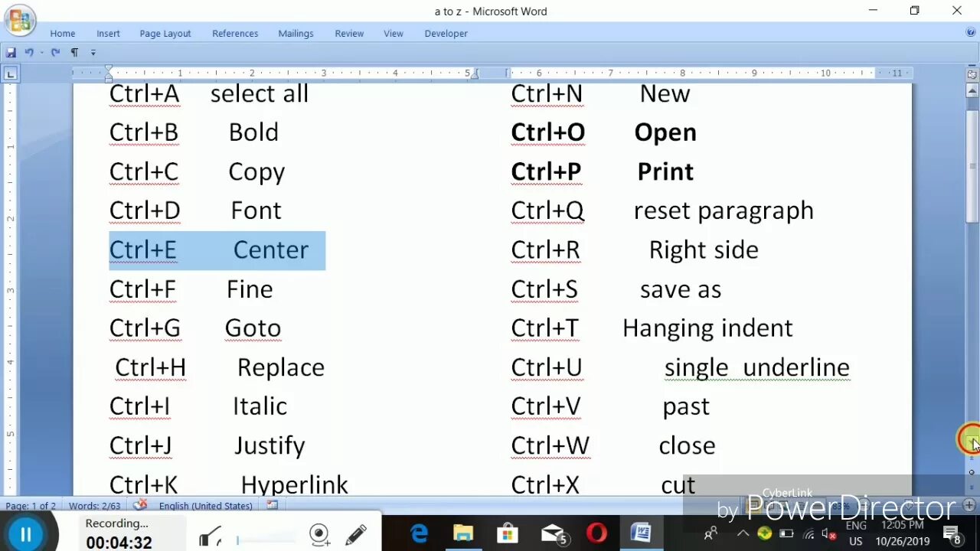Select the Developer tab
980x551 pixels.
(446, 34)
